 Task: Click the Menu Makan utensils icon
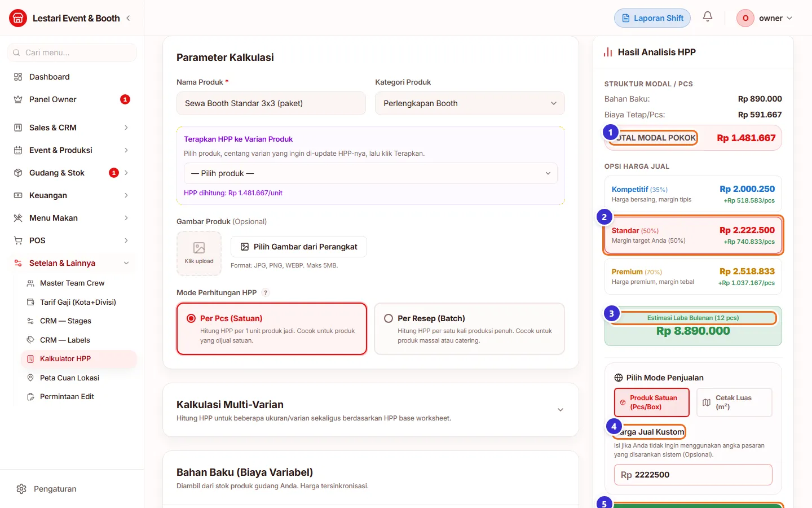click(x=18, y=218)
